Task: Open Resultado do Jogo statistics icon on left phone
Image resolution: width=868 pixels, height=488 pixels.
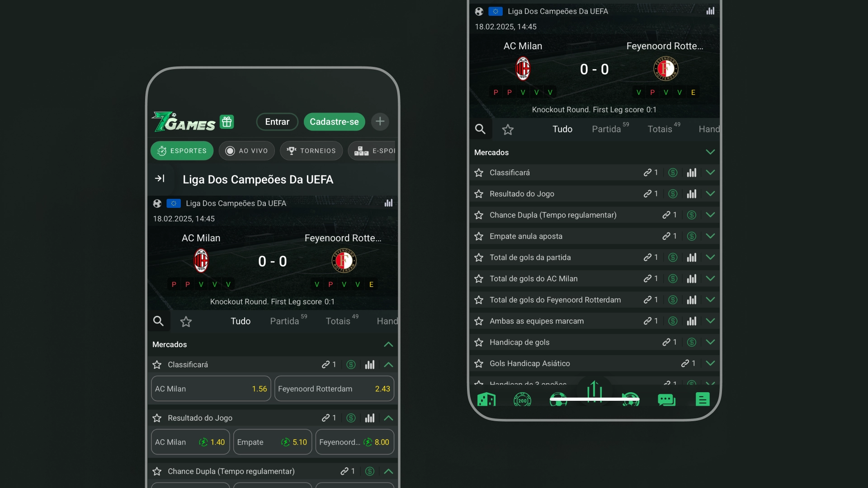Action: click(370, 418)
